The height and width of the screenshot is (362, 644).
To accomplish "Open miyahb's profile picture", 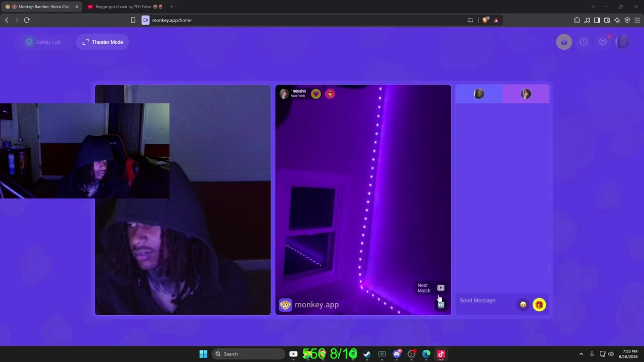I will point(284,94).
